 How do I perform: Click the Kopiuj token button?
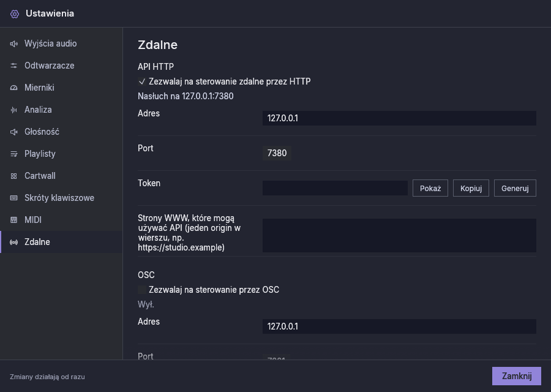pyautogui.click(x=471, y=188)
